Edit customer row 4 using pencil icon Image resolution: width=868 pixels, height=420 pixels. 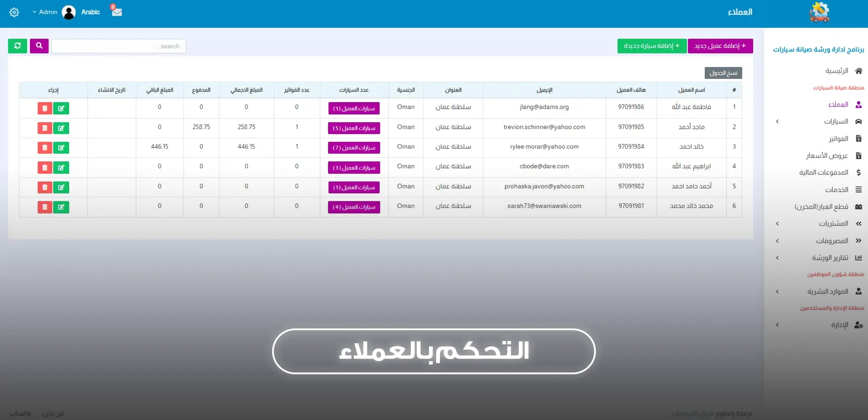[x=61, y=168]
